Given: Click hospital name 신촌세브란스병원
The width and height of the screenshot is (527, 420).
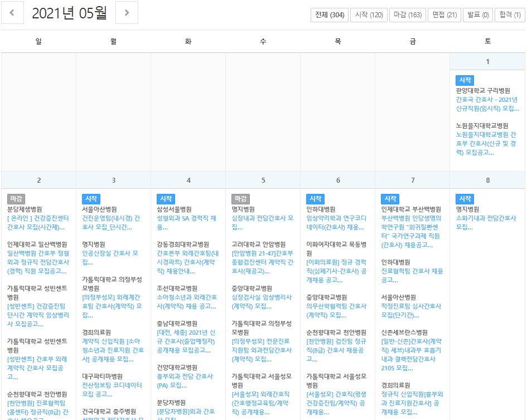Looking at the screenshot, I should [404, 333].
